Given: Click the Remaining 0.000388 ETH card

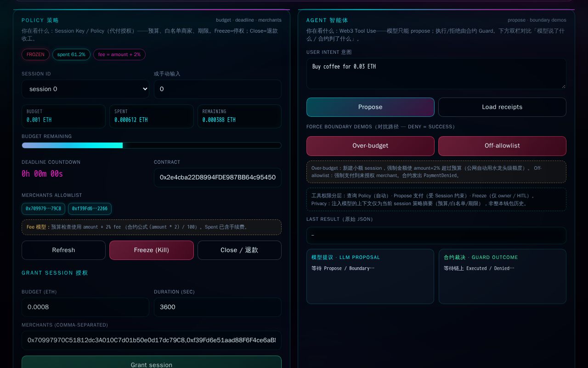Looking at the screenshot, I should tap(239, 116).
